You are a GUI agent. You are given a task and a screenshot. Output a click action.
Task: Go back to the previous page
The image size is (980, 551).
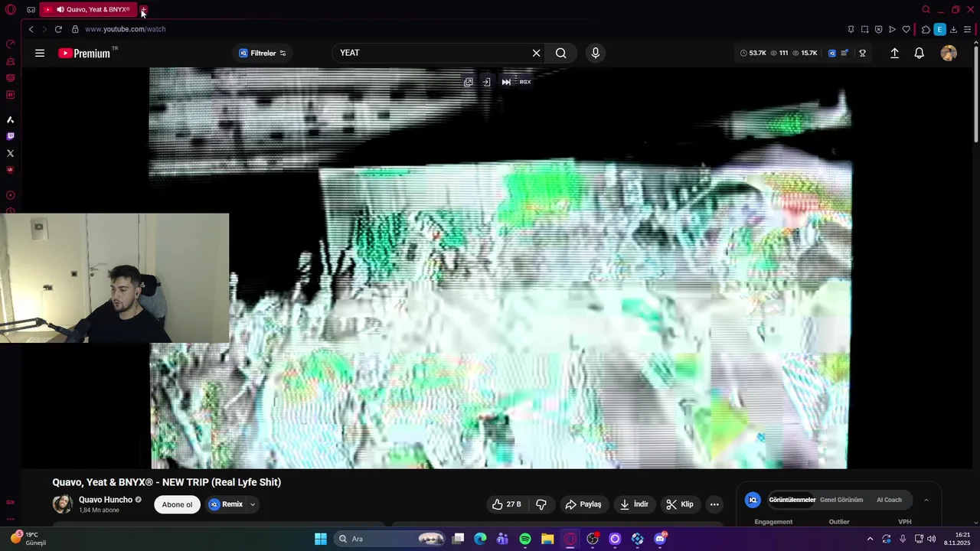click(x=31, y=29)
